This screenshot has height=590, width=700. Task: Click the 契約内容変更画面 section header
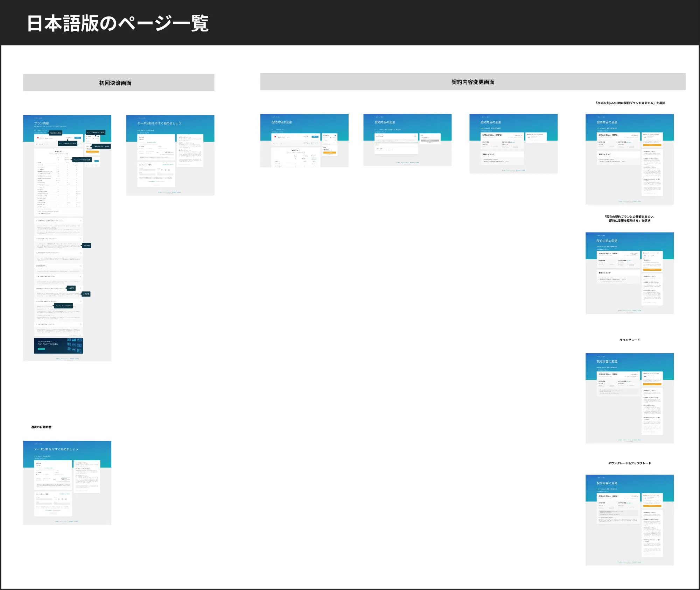472,82
